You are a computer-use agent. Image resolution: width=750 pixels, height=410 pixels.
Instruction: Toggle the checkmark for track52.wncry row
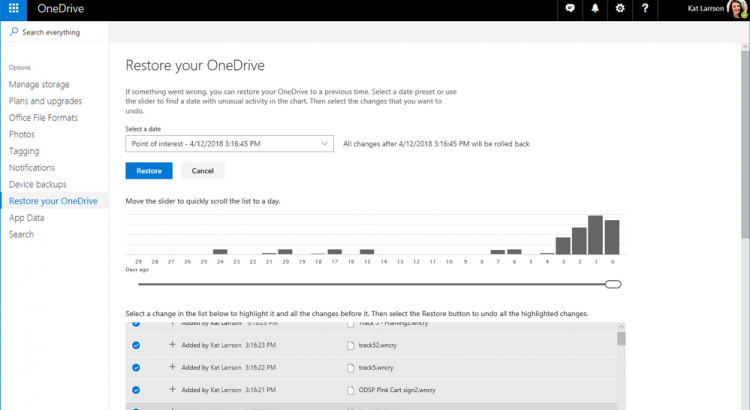136,345
